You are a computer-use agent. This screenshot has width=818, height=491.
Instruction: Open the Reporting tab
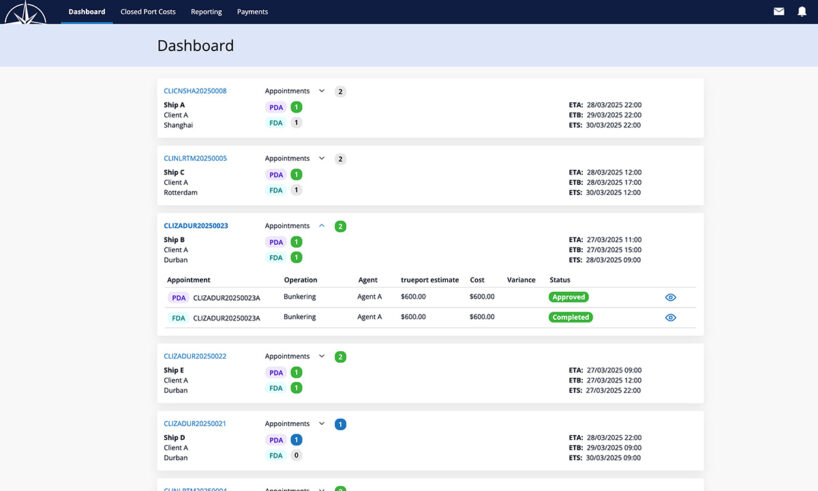[x=206, y=12]
